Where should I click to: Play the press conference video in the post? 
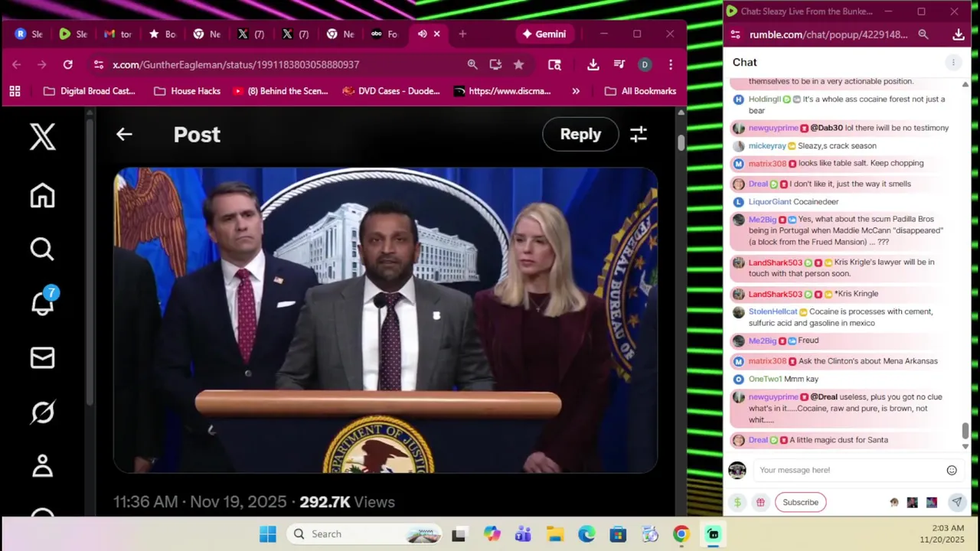tap(386, 320)
